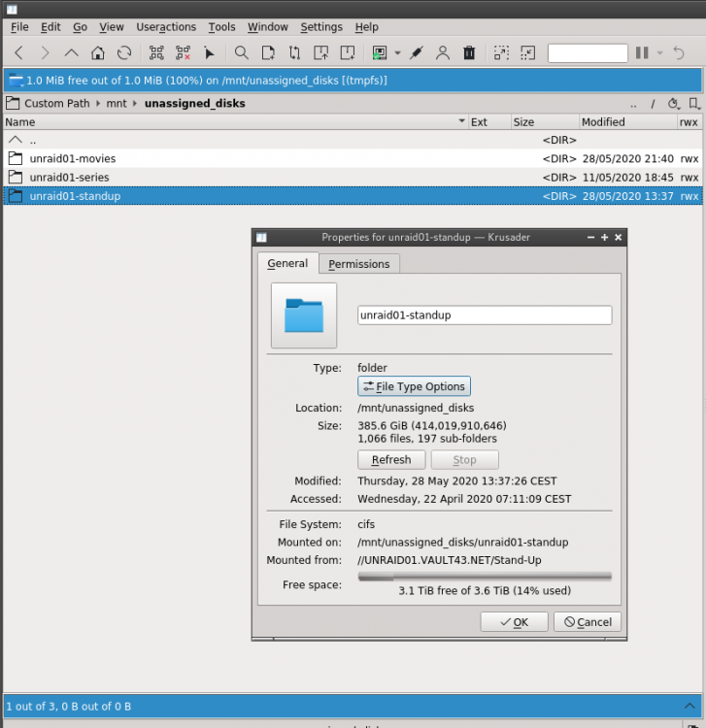This screenshot has width=706, height=728.
Task: Click the network connect plug icon
Action: [417, 53]
